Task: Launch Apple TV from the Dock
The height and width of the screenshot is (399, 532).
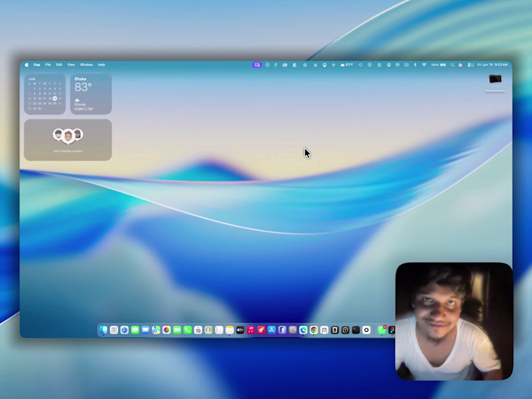Action: tap(240, 330)
